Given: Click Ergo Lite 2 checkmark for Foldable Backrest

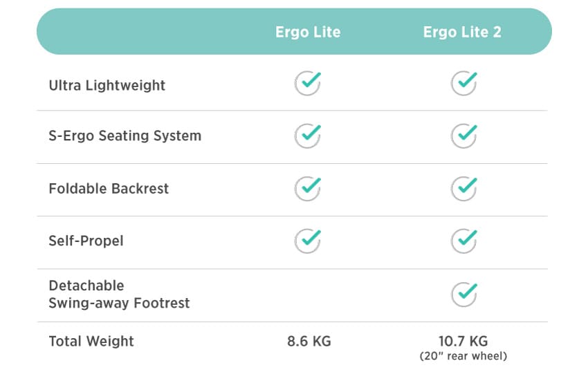Looking at the screenshot, I should coord(464,188).
